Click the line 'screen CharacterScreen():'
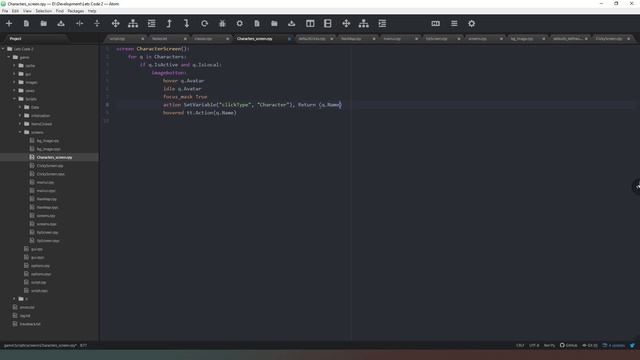This screenshot has width=640, height=360. tap(153, 49)
